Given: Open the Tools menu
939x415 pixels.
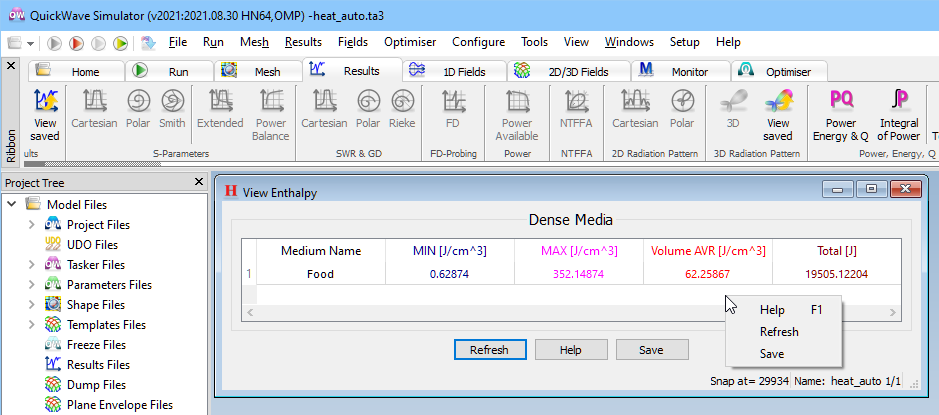Looking at the screenshot, I should (534, 42).
